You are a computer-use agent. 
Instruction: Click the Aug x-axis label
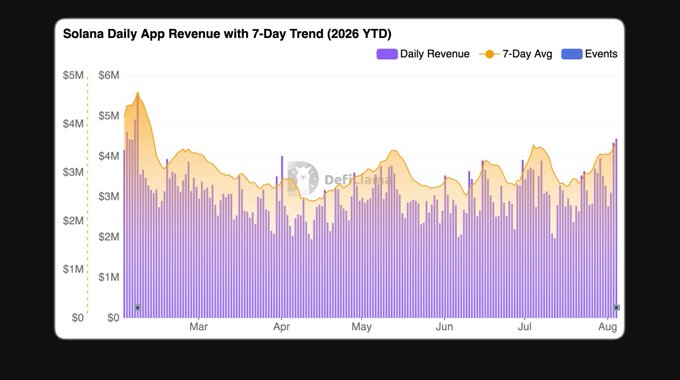[608, 327]
